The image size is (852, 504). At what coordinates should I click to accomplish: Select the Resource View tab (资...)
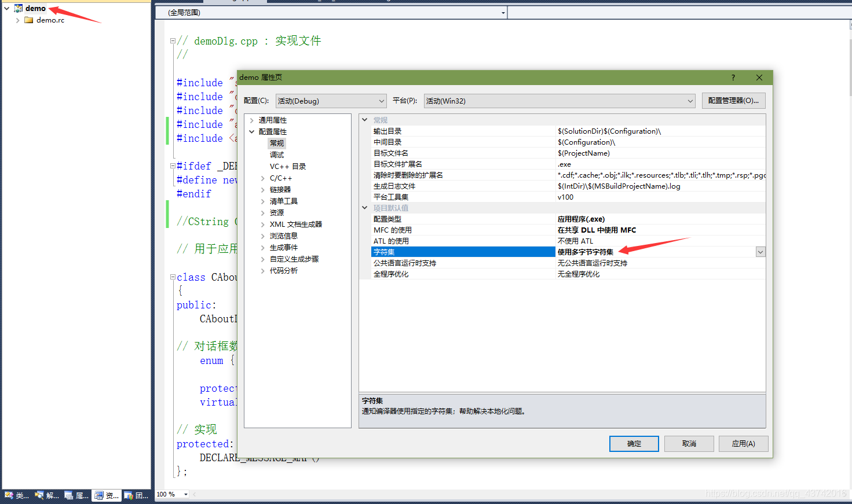(x=107, y=495)
